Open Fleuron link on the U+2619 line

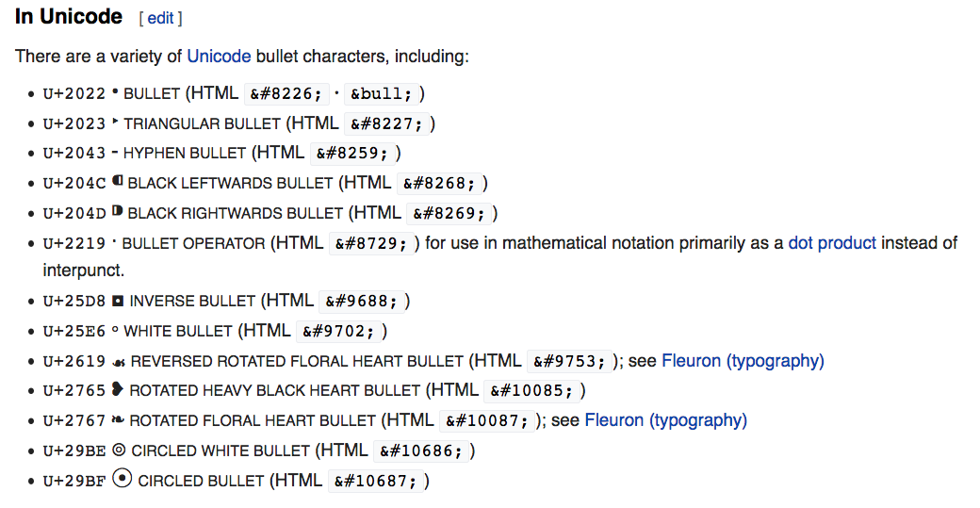743,361
